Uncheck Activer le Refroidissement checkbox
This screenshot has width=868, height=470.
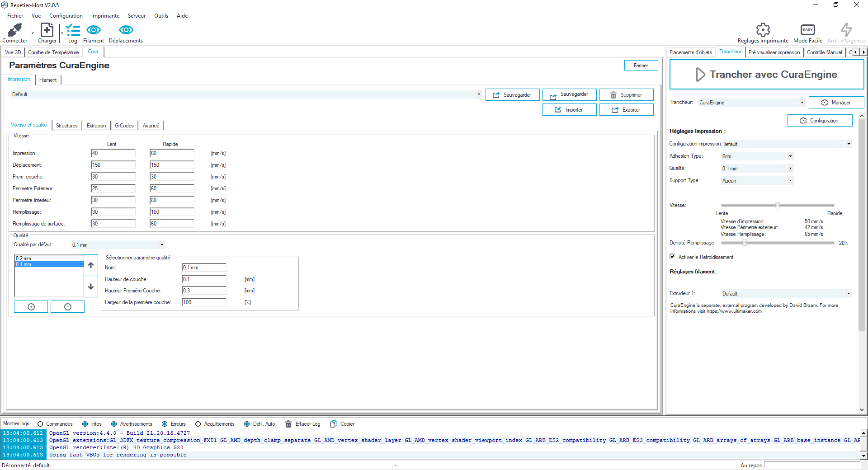(672, 257)
